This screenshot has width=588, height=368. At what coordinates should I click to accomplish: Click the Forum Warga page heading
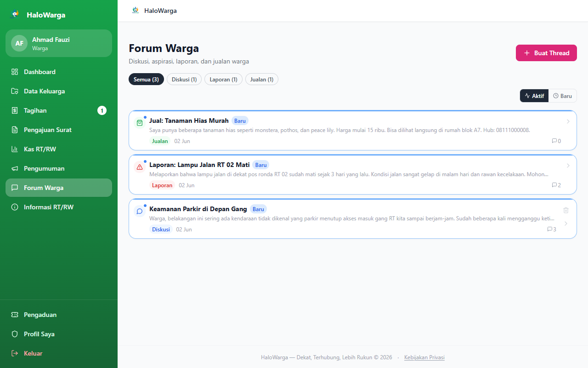click(x=164, y=48)
